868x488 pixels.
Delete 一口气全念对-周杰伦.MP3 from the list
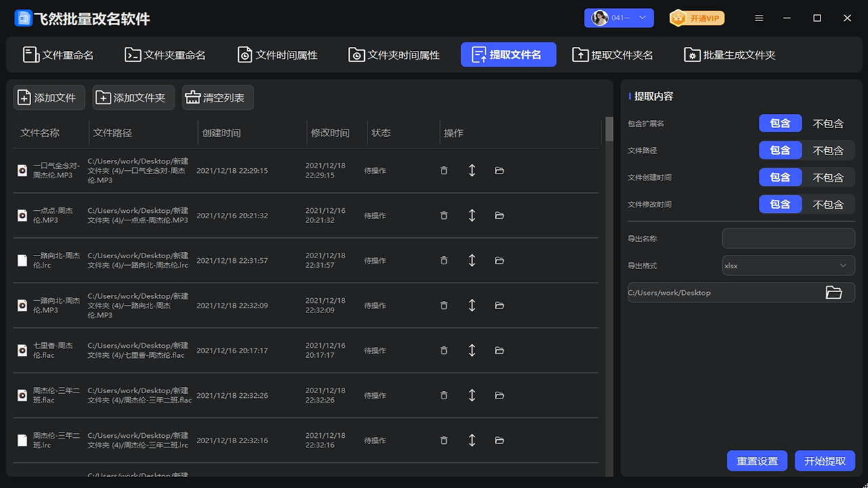(x=444, y=170)
